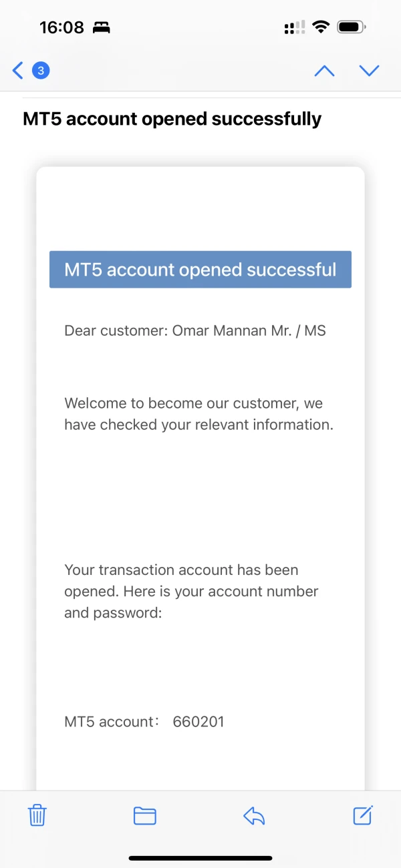Tap the Sleep focus bed icon
Viewport: 401px width, 868px height.
point(101,28)
